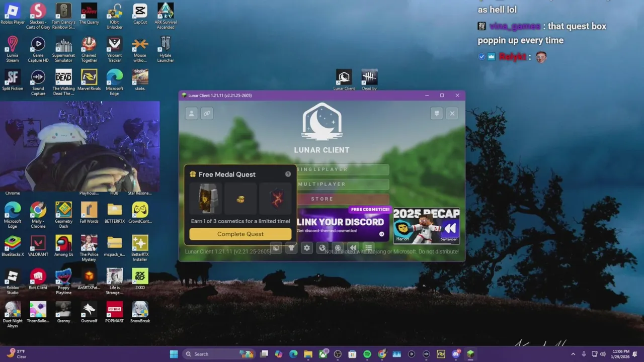Launch SnowBreak desktop shortcut
Viewport: 644px width, 362px height.
[x=140, y=313]
